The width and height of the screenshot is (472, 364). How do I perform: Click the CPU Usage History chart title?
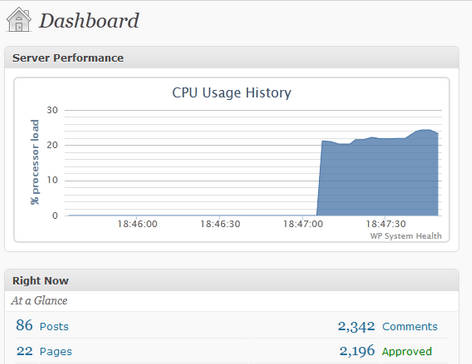click(232, 93)
